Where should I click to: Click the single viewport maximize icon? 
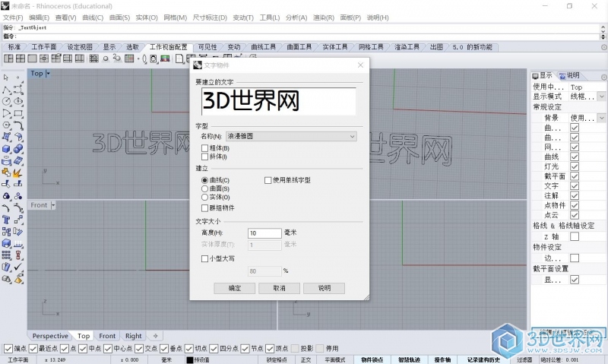(x=33, y=59)
